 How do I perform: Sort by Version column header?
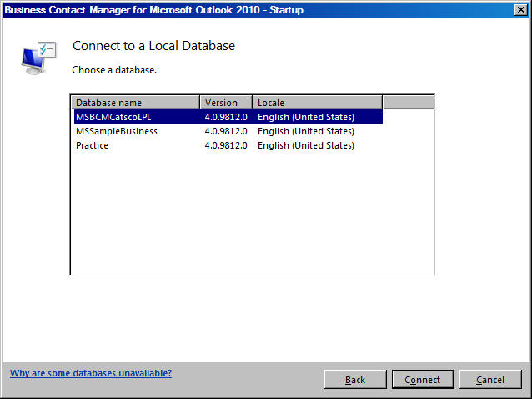[x=226, y=103]
